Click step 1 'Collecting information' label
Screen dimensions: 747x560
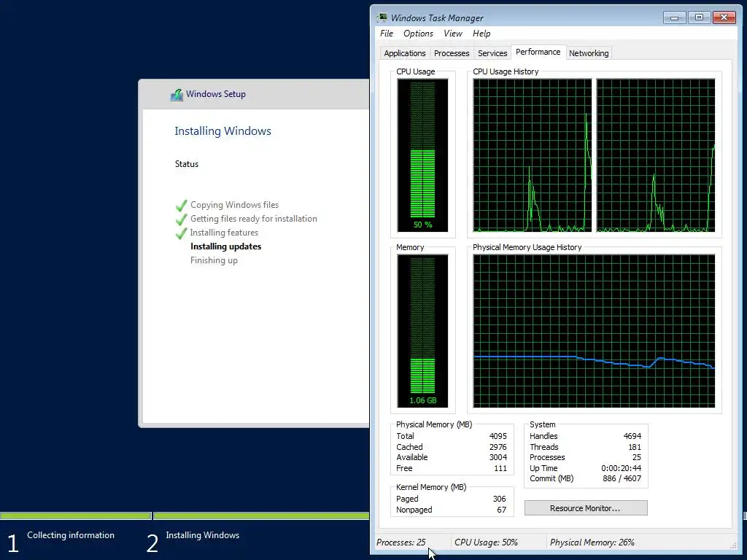pyautogui.click(x=71, y=535)
